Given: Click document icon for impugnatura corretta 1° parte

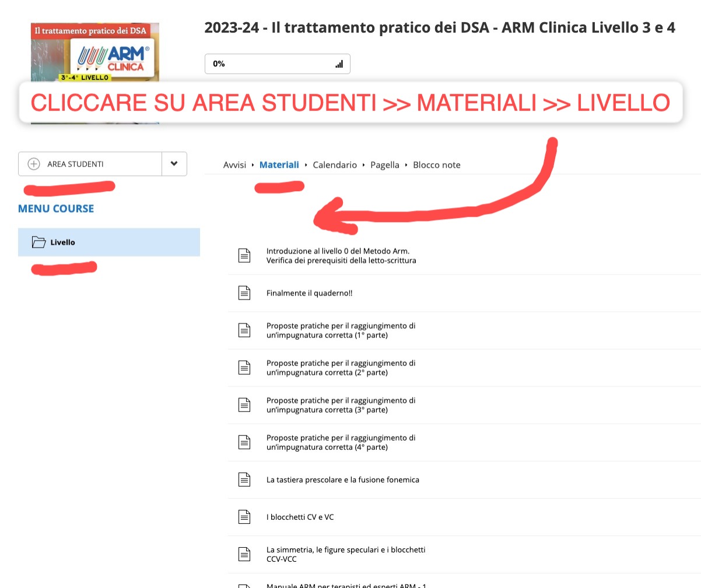Looking at the screenshot, I should tap(244, 330).
